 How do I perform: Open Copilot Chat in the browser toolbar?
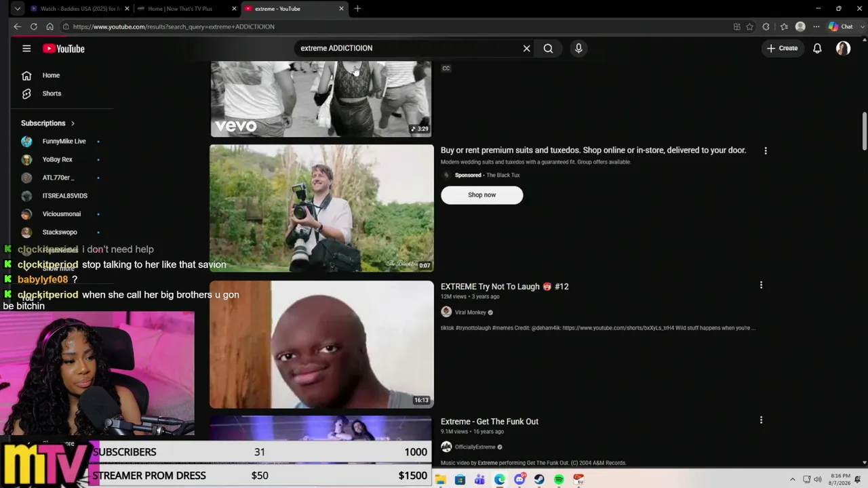coord(841,26)
